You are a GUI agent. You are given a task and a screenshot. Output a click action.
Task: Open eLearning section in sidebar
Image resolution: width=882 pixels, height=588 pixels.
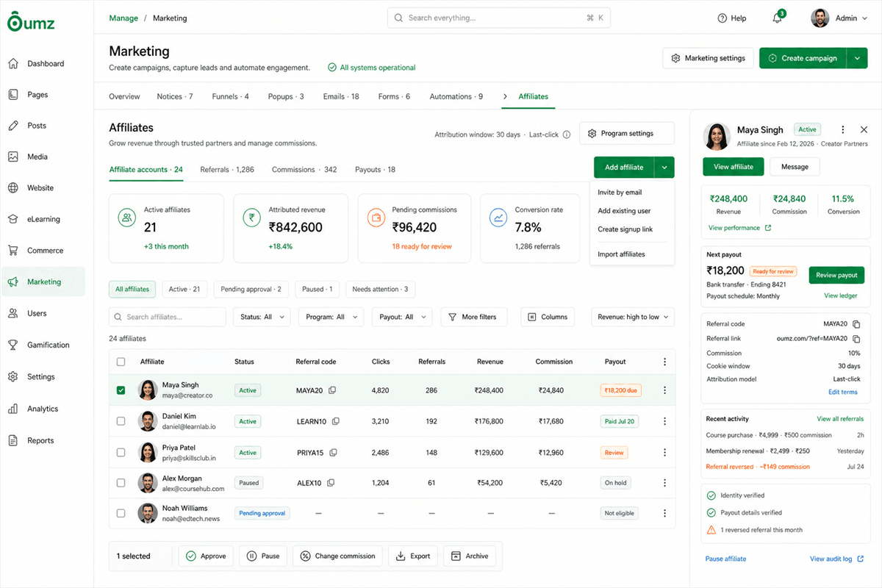tap(46, 219)
